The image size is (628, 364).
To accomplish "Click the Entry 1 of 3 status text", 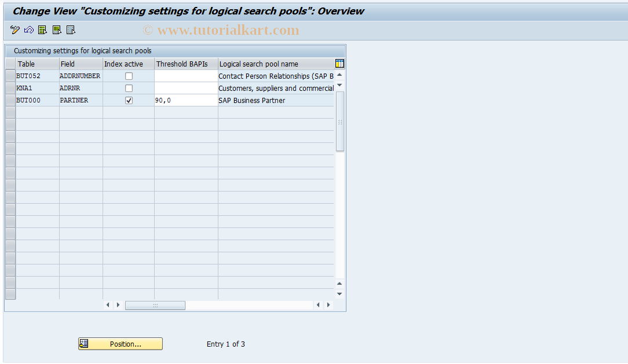I will (226, 344).
